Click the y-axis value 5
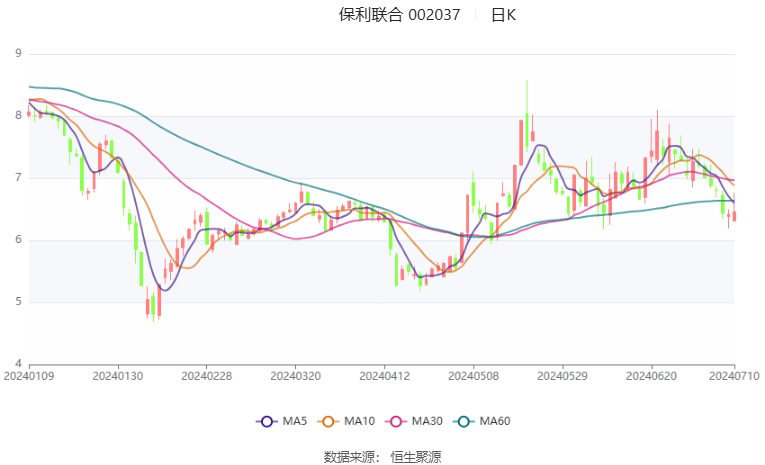The image size is (765, 465). [19, 301]
